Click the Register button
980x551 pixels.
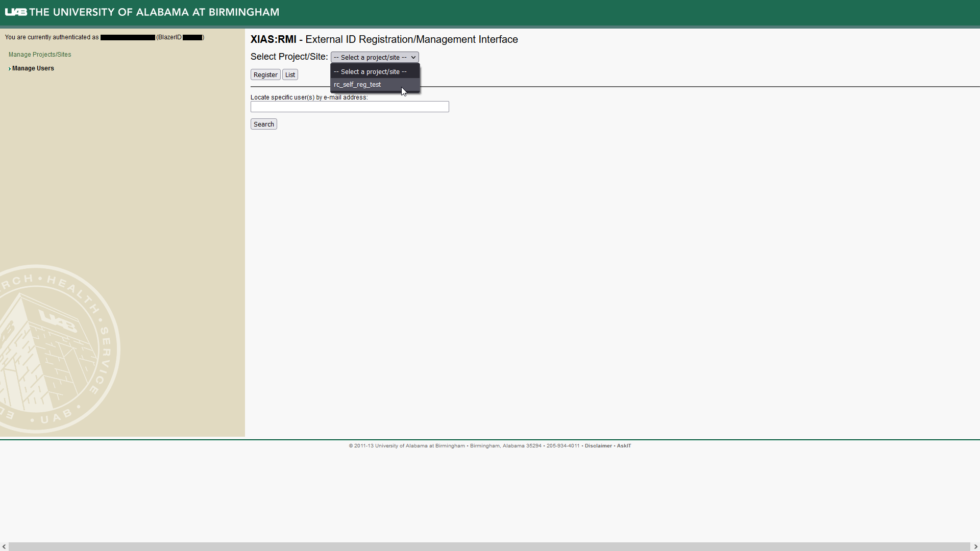265,74
